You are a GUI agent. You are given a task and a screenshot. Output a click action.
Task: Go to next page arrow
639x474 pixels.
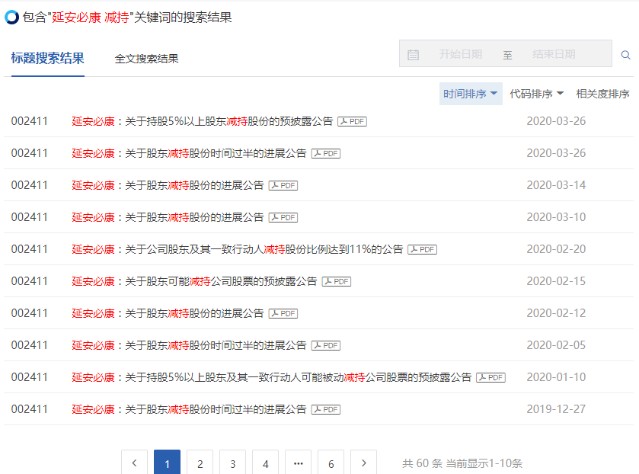[364, 463]
